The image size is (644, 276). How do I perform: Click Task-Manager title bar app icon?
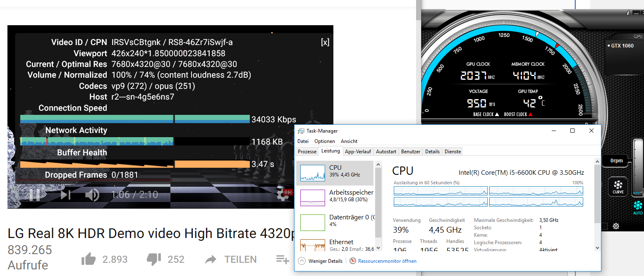[x=302, y=131]
